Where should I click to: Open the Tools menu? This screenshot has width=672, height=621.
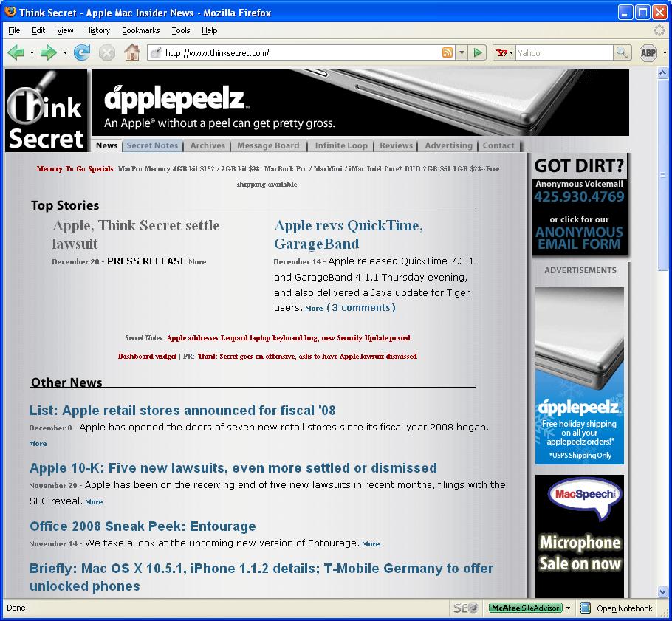pyautogui.click(x=181, y=30)
